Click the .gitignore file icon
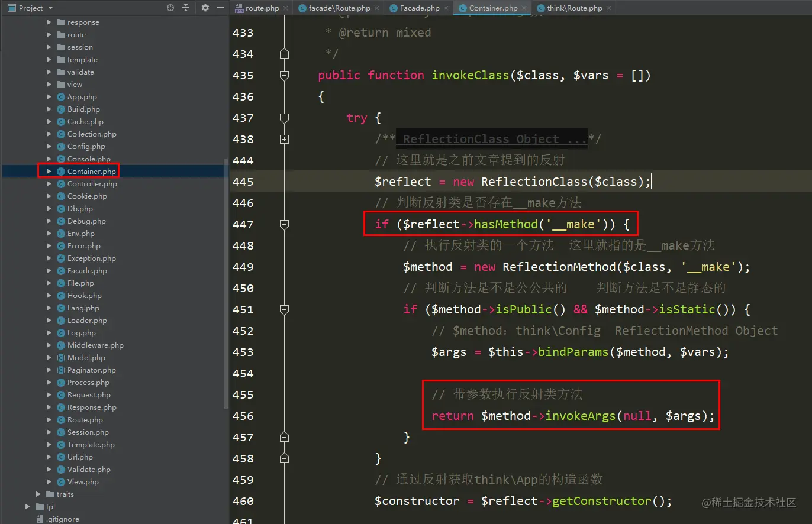 (x=40, y=519)
